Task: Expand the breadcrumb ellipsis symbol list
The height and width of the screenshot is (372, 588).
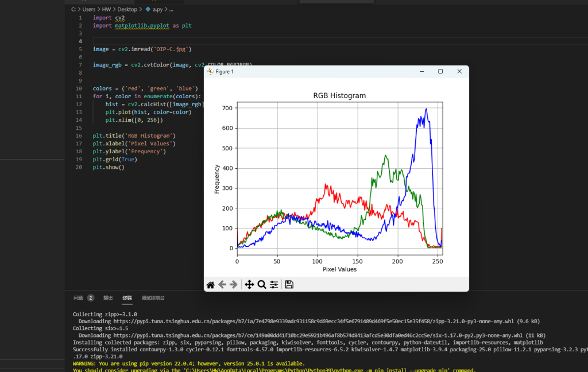Action: [x=171, y=9]
